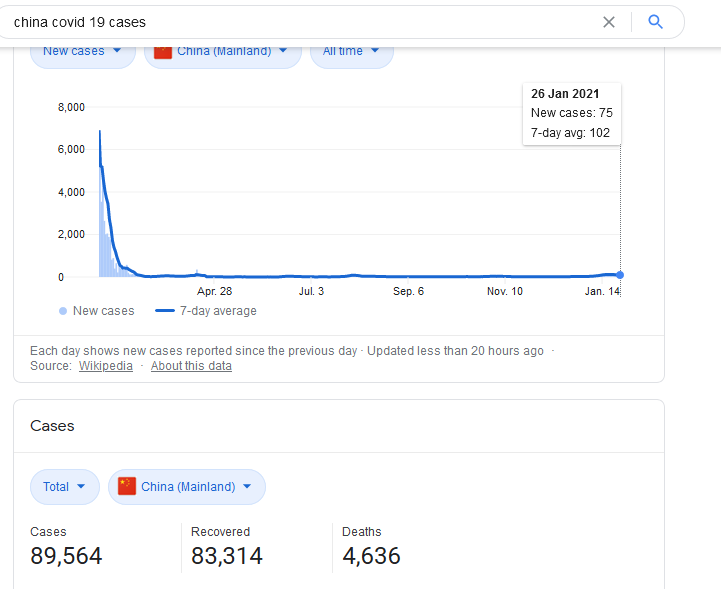Expand the All time range dropdown
Screen dimensions: 721x589
tap(351, 51)
